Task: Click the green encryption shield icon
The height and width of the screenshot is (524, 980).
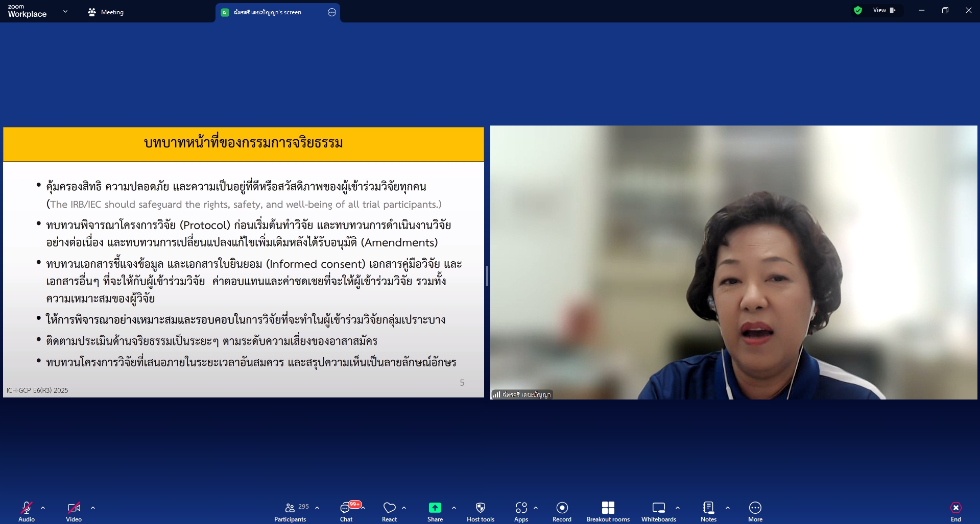Action: [x=858, y=10]
